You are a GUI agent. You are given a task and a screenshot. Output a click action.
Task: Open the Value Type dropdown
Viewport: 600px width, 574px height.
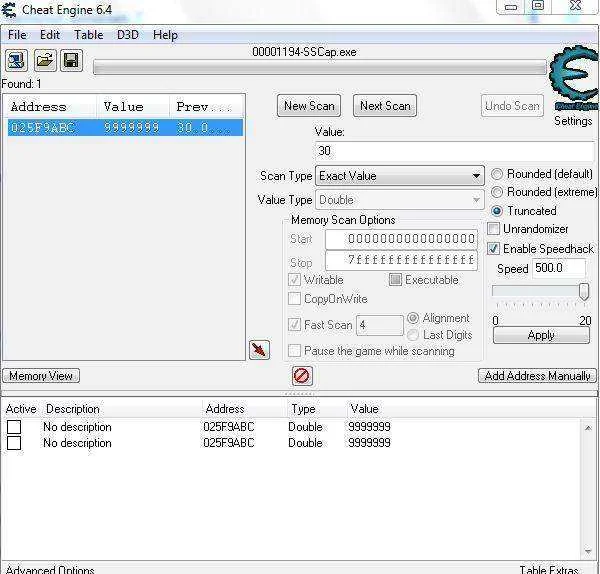(x=400, y=200)
